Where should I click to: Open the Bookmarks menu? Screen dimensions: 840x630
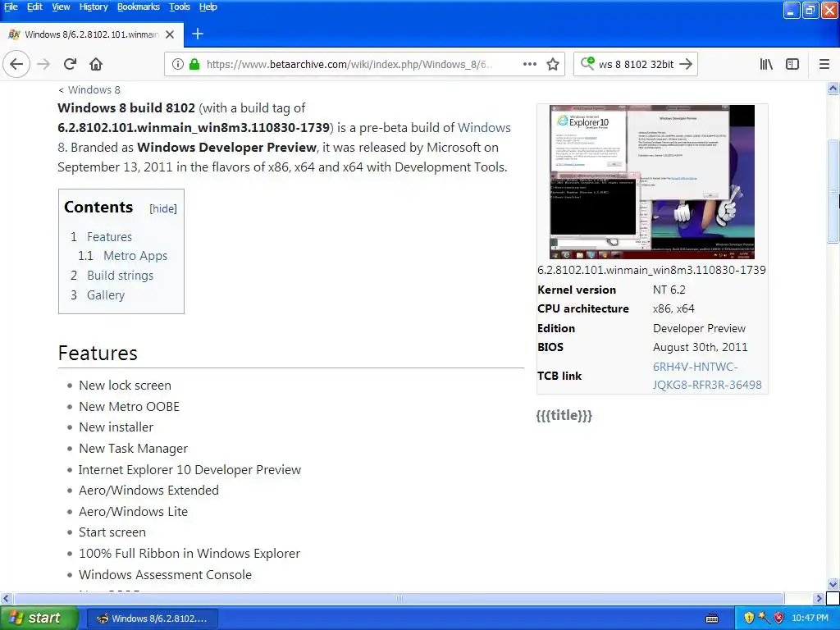coord(138,7)
